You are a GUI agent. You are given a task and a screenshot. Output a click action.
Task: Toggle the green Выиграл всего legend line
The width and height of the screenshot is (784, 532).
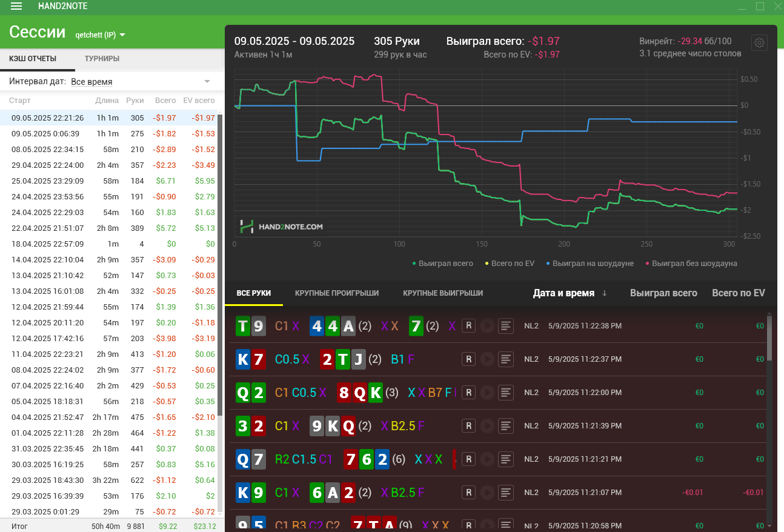click(443, 264)
